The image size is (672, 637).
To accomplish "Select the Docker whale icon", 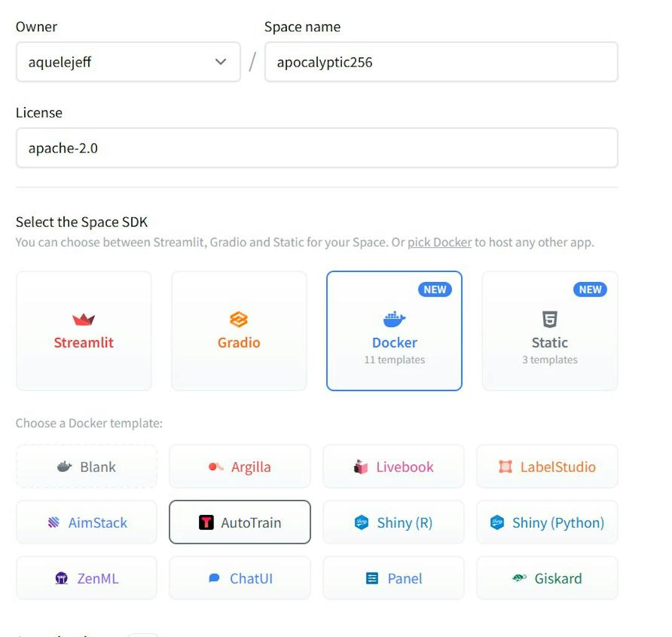I will tap(394, 319).
